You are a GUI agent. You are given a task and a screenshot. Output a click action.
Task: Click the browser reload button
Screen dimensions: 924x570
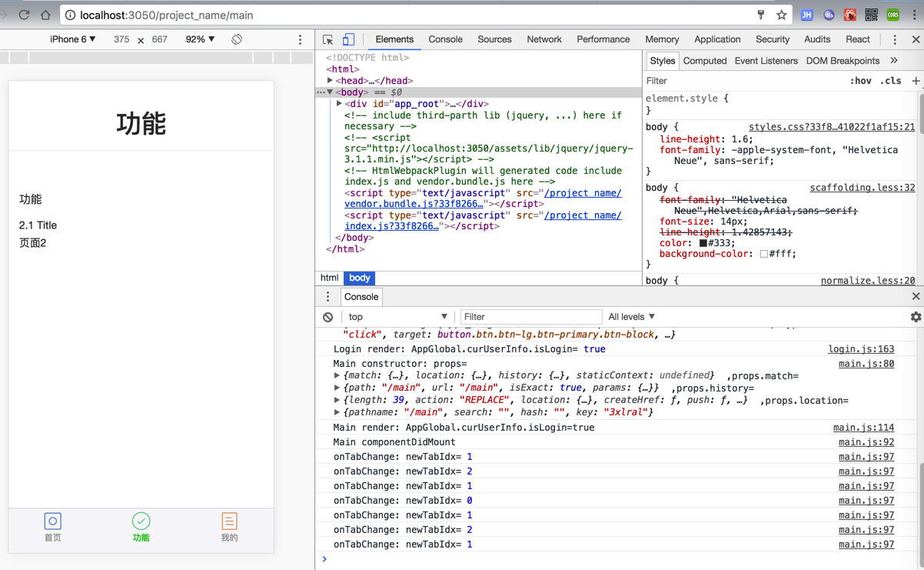point(25,15)
